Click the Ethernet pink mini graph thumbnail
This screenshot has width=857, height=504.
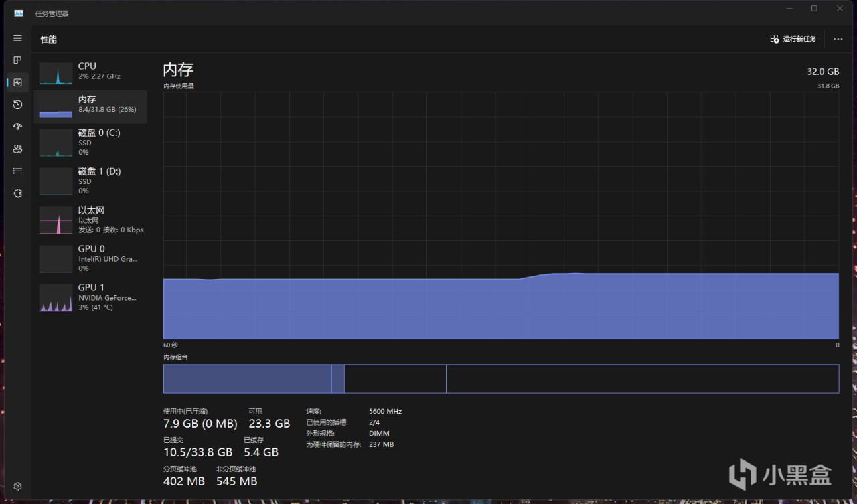pyautogui.click(x=56, y=220)
